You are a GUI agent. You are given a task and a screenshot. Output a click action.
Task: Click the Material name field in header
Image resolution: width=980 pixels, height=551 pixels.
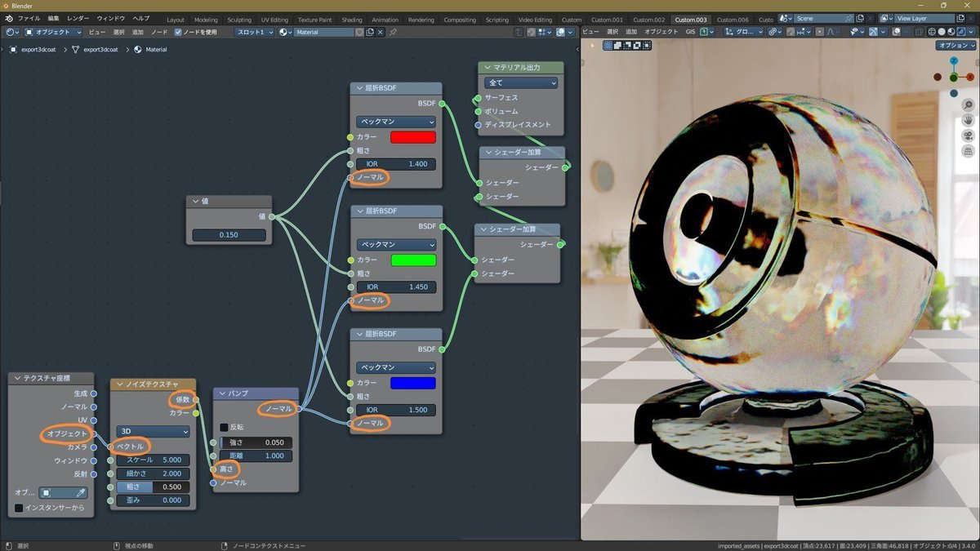click(x=324, y=32)
